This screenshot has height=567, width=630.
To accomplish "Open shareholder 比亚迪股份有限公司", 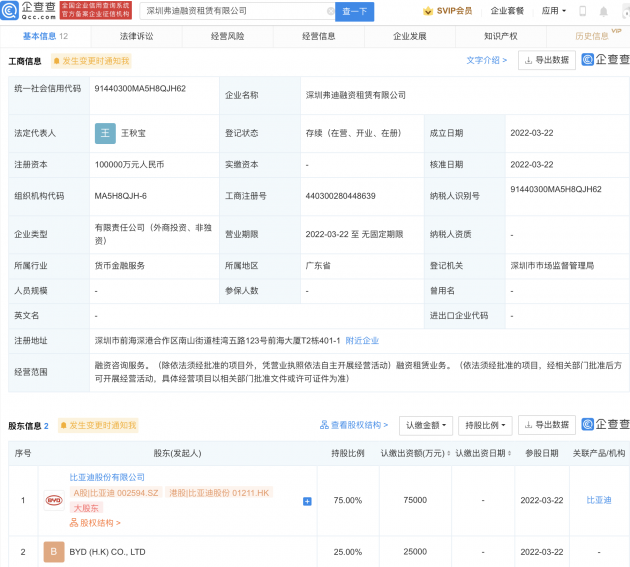I will 107,477.
